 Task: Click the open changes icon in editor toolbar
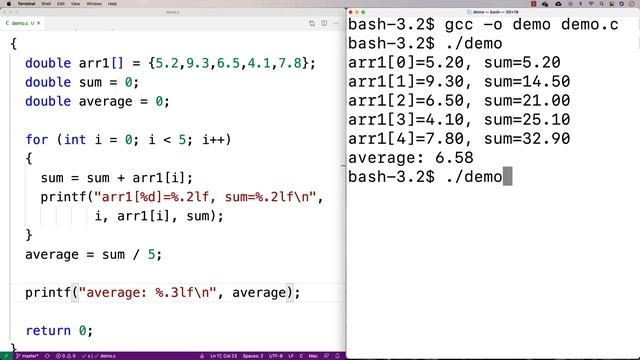pyautogui.click(x=312, y=23)
